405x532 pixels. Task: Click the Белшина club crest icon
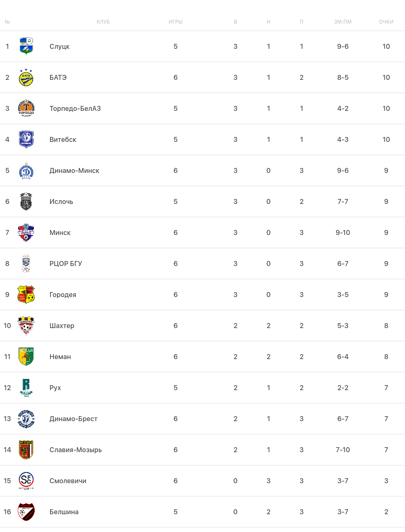[x=26, y=512]
